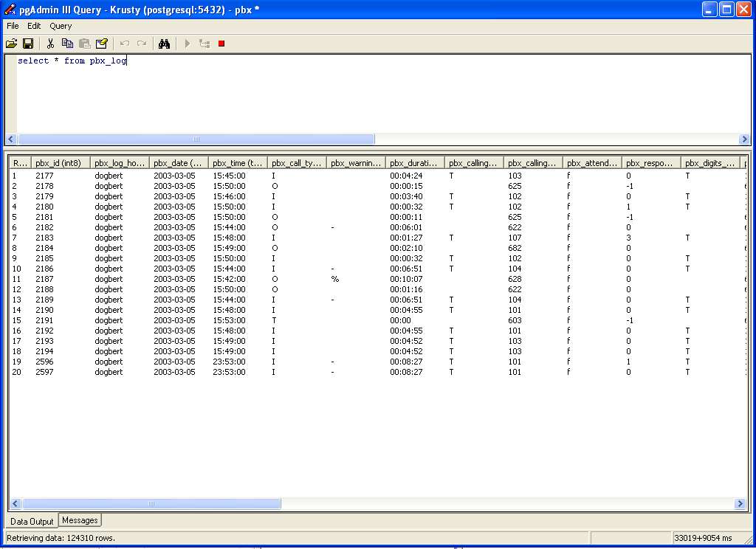The image size is (756, 549).
Task: Open the Query menu
Action: click(x=61, y=26)
